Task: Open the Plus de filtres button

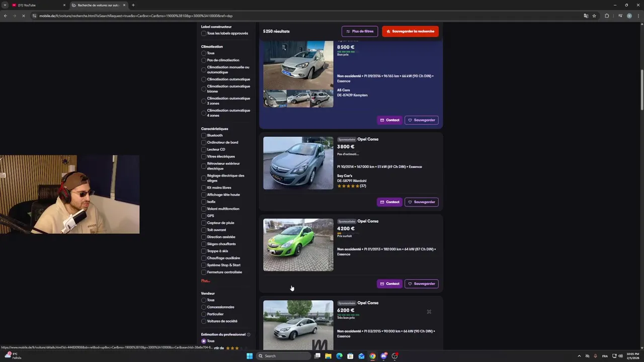Action: tap(360, 31)
